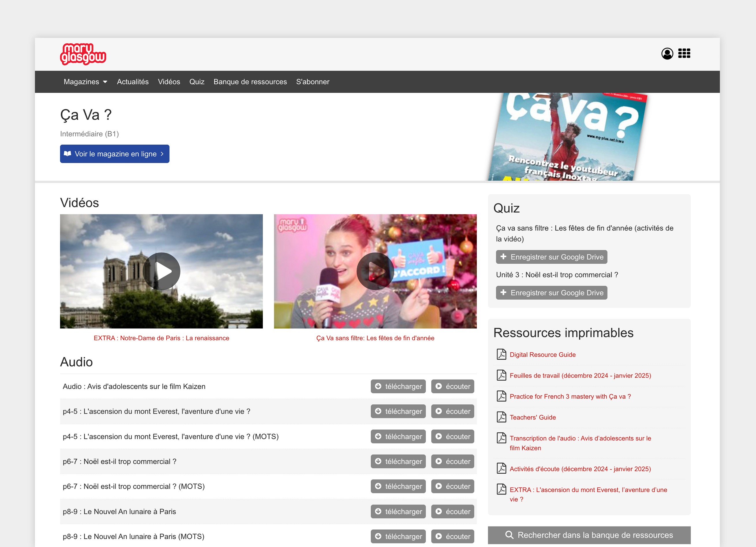Open the Quiz navigation item
The image size is (756, 547).
(x=197, y=82)
